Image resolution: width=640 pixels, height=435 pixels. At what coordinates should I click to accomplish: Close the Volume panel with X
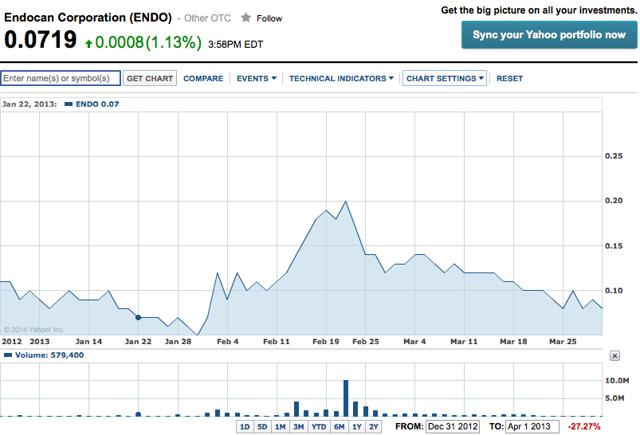(614, 356)
